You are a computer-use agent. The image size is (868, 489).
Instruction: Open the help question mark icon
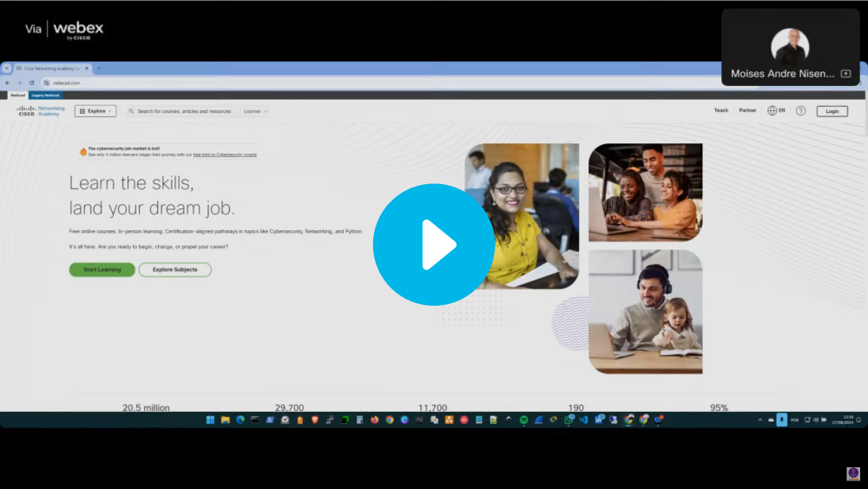coord(800,111)
